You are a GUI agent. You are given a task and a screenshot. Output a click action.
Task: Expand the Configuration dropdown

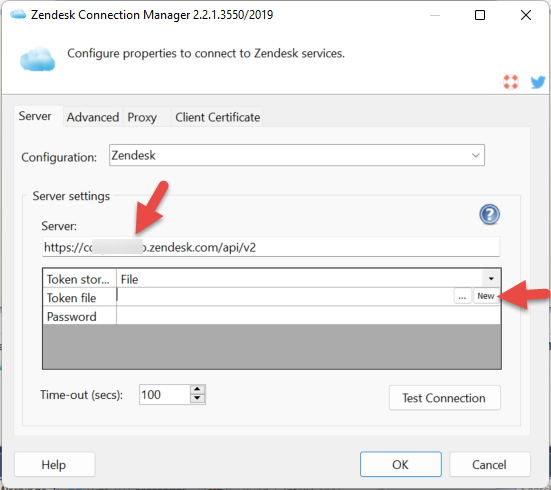click(475, 155)
